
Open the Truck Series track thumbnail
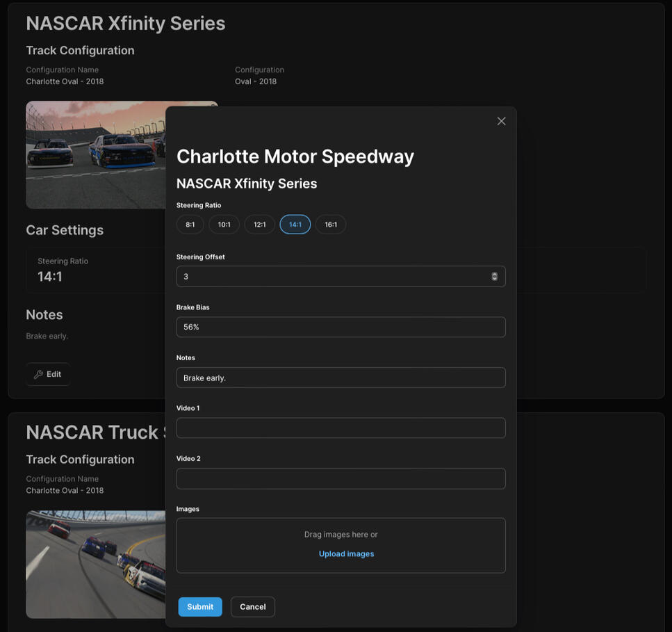click(96, 565)
